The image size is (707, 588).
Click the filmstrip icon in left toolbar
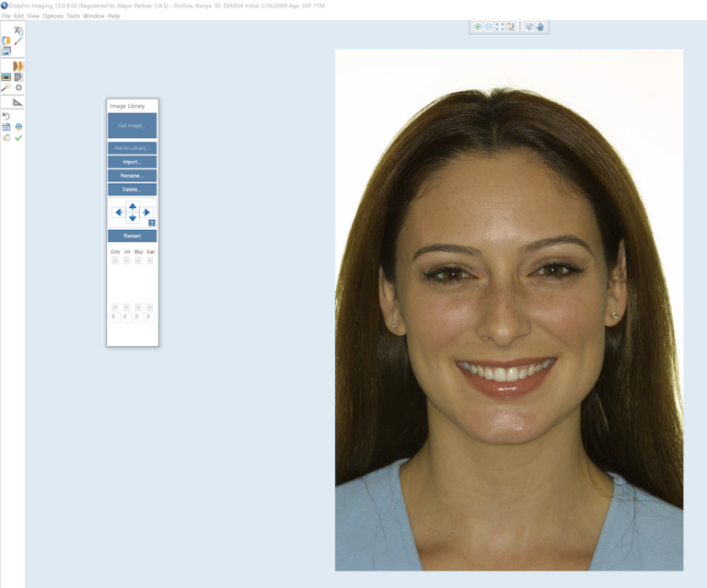click(x=6, y=77)
